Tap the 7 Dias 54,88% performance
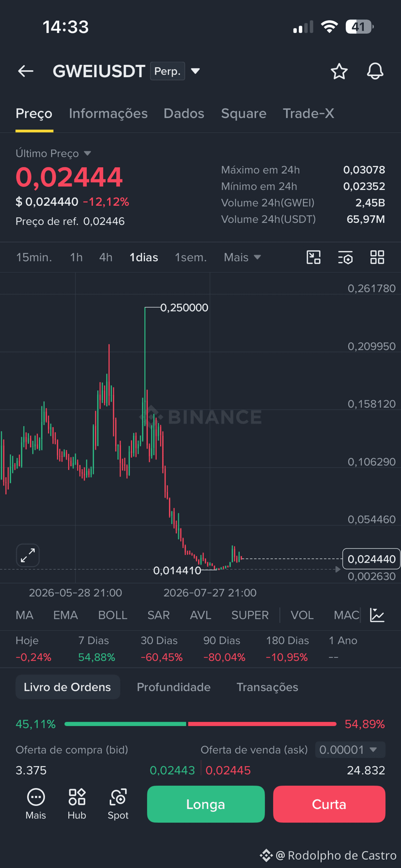 pos(96,649)
